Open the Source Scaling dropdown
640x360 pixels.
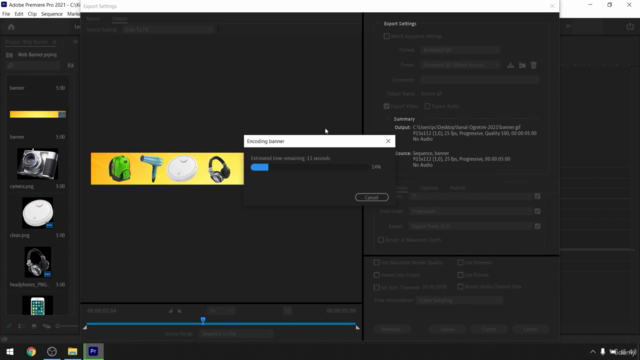168,30
